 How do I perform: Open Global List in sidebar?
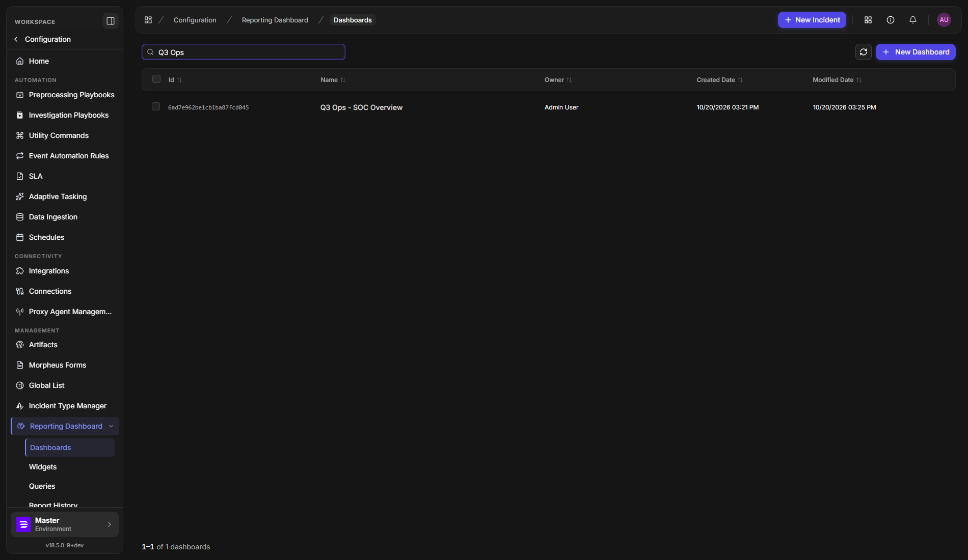(x=65, y=385)
